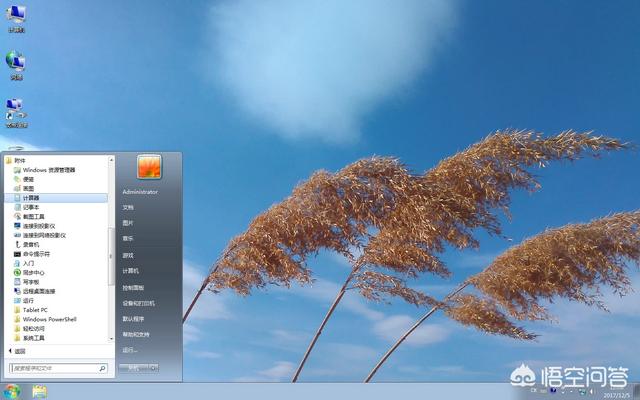Screen dimensions: 640x400
Task: Open 图片 Pictures
Action: click(128, 223)
